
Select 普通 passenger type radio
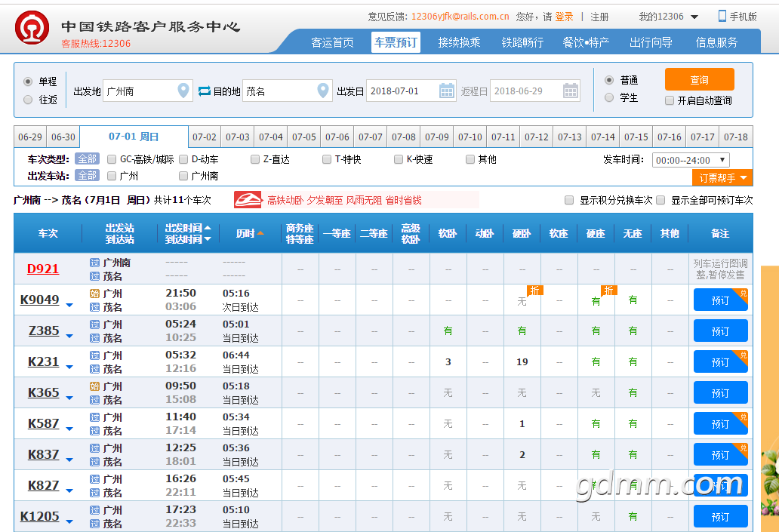pyautogui.click(x=609, y=80)
